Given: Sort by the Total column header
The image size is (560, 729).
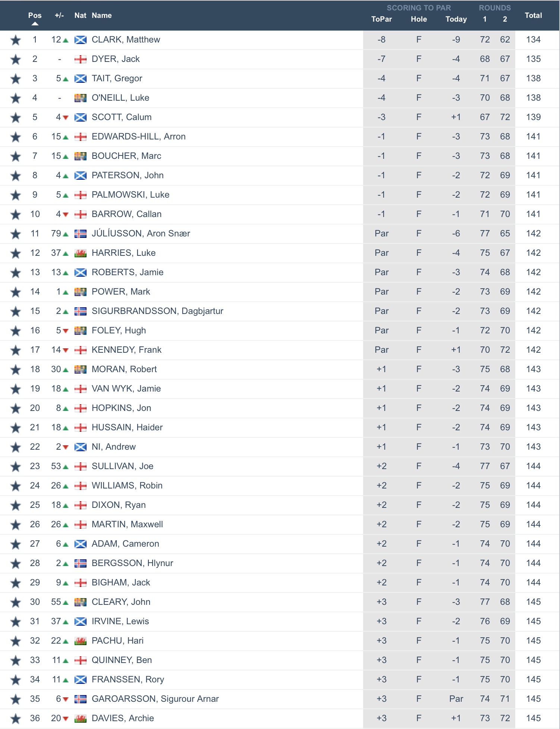Looking at the screenshot, I should tap(533, 15).
